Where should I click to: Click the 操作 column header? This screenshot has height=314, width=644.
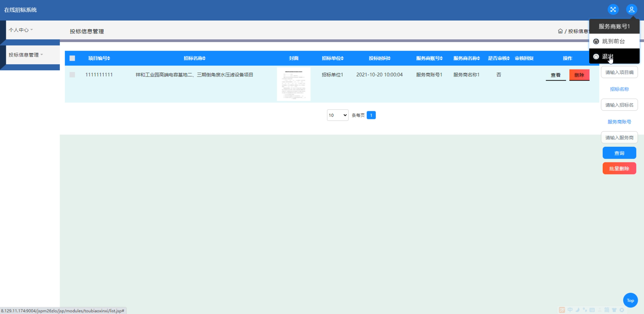tap(568, 58)
